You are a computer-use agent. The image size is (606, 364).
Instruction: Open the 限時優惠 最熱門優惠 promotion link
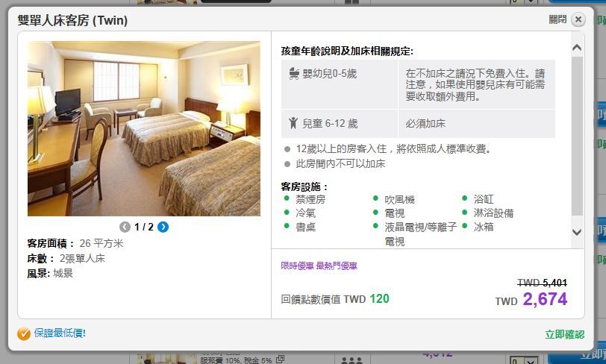[319, 266]
